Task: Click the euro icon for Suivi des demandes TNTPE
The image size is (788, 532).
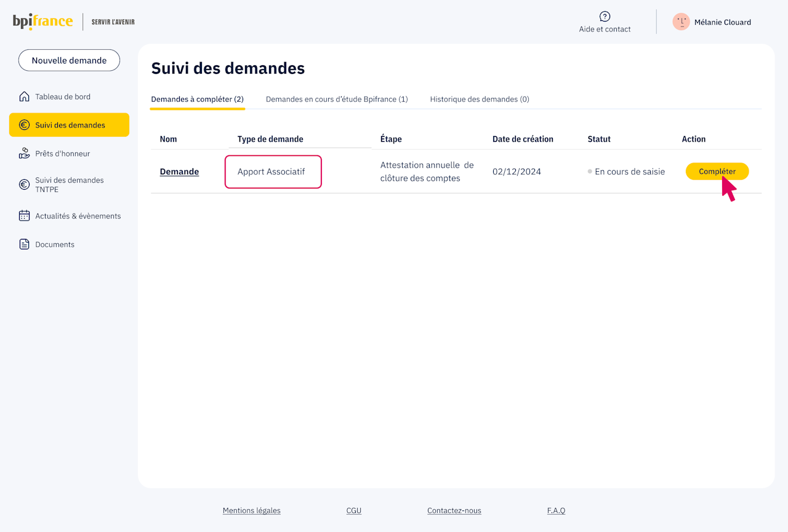Action: pos(24,185)
